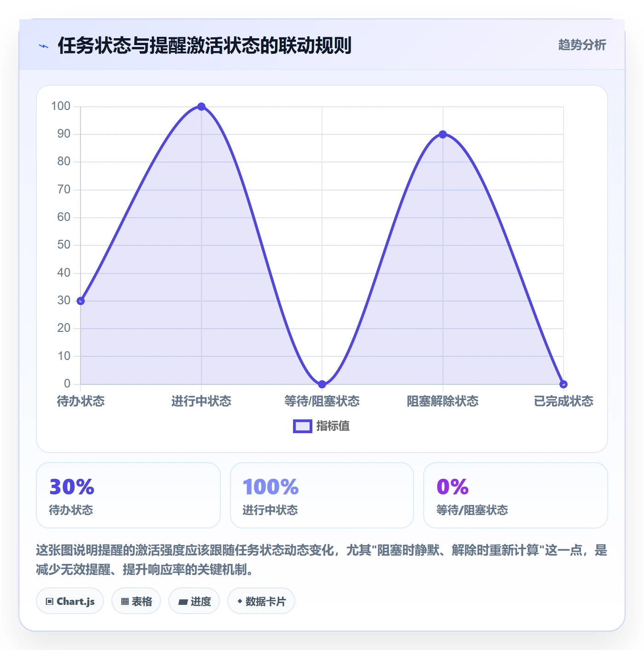Click the x-axis label 进行中状态
Image resolution: width=644 pixels, height=650 pixels.
201,401
